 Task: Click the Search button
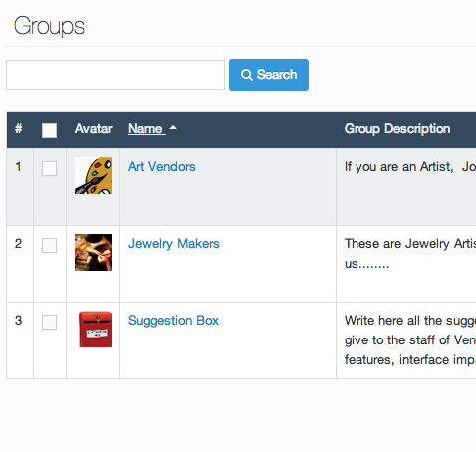269,75
